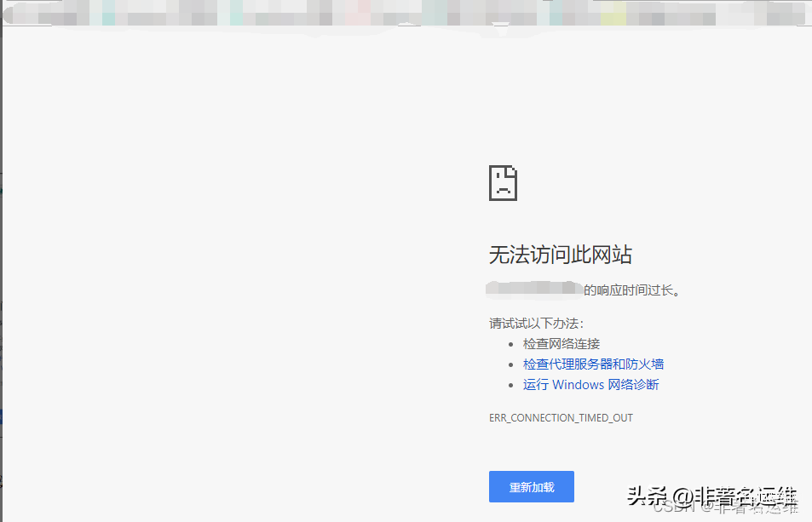Open the 运行 Windows 网络诊断 link
812x522 pixels.
590,384
